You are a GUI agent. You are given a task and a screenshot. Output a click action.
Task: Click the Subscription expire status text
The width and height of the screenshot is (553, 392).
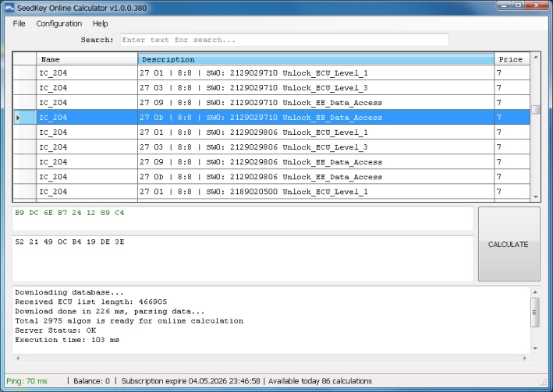[190, 381]
